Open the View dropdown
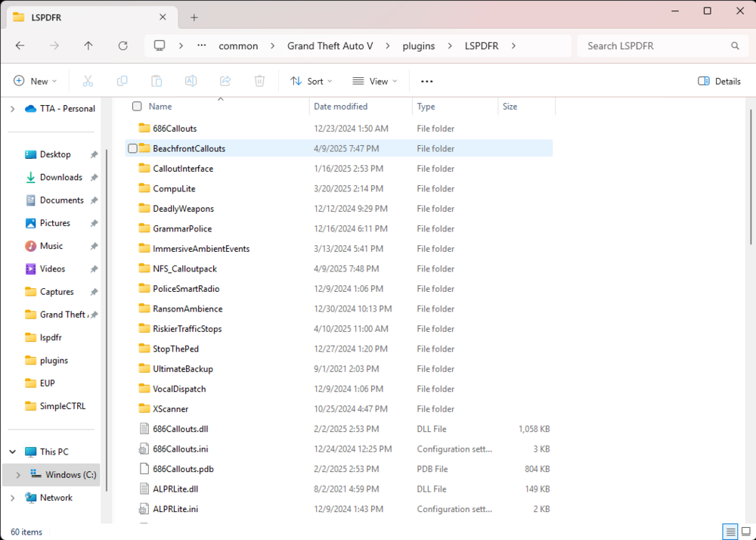Image resolution: width=756 pixels, height=540 pixels. (x=374, y=81)
